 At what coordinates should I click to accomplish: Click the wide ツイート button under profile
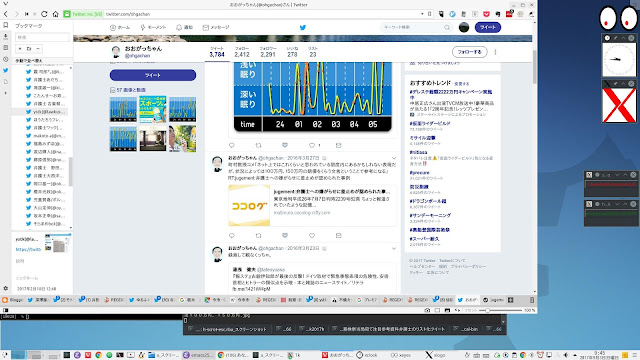pyautogui.click(x=153, y=75)
